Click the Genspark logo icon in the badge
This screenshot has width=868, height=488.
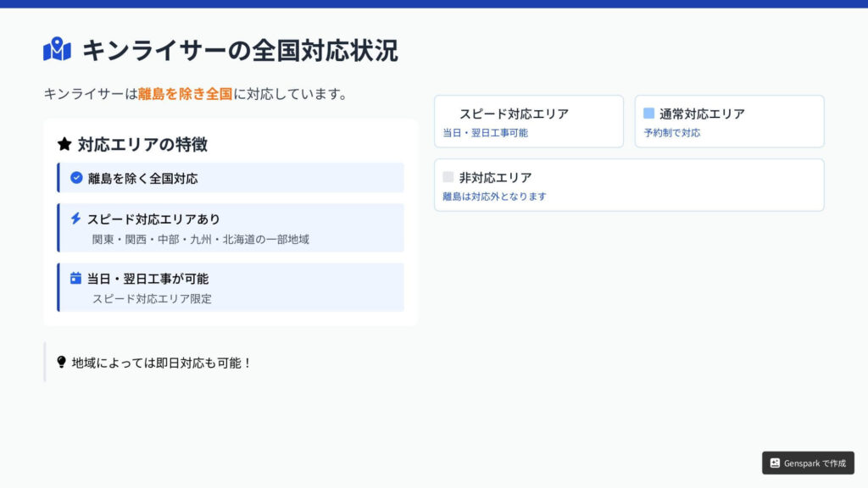(775, 463)
